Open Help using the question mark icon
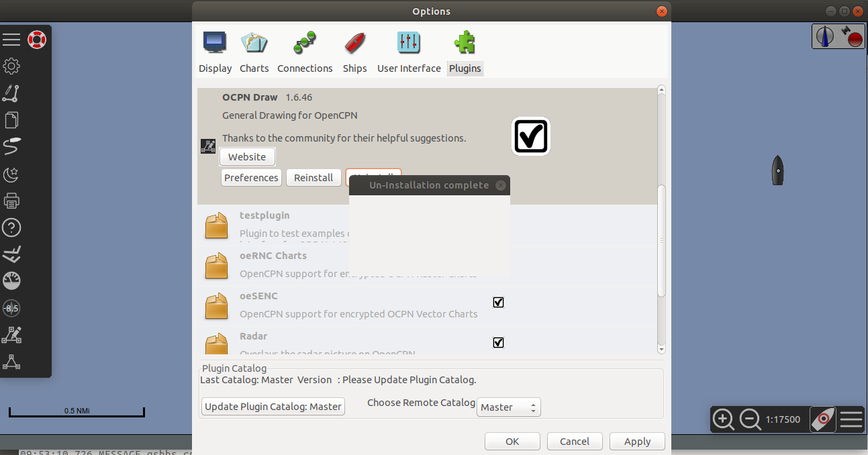This screenshot has width=868, height=455. (x=11, y=227)
